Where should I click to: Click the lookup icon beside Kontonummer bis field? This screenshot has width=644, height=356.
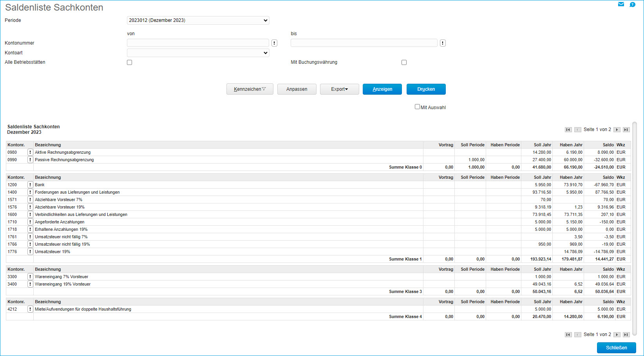pyautogui.click(x=443, y=43)
